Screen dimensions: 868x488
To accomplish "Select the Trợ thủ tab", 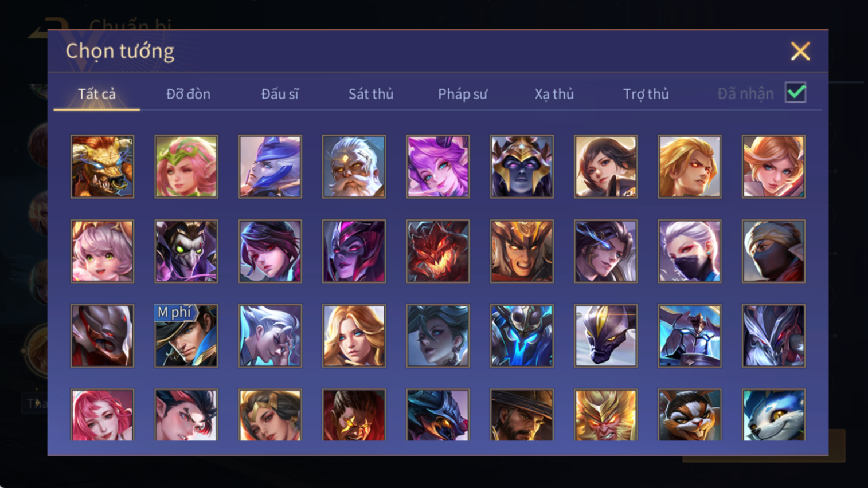I will click(x=646, y=94).
